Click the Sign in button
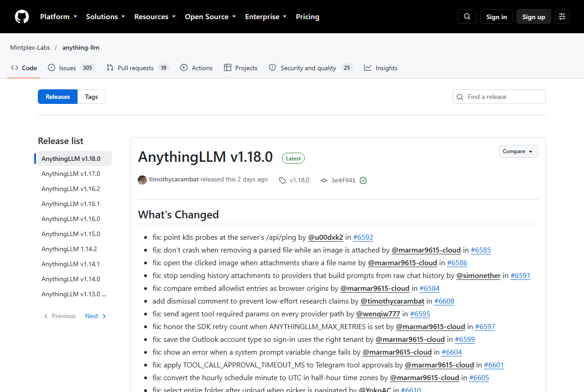Viewport: 584px width, 392px height. click(496, 16)
